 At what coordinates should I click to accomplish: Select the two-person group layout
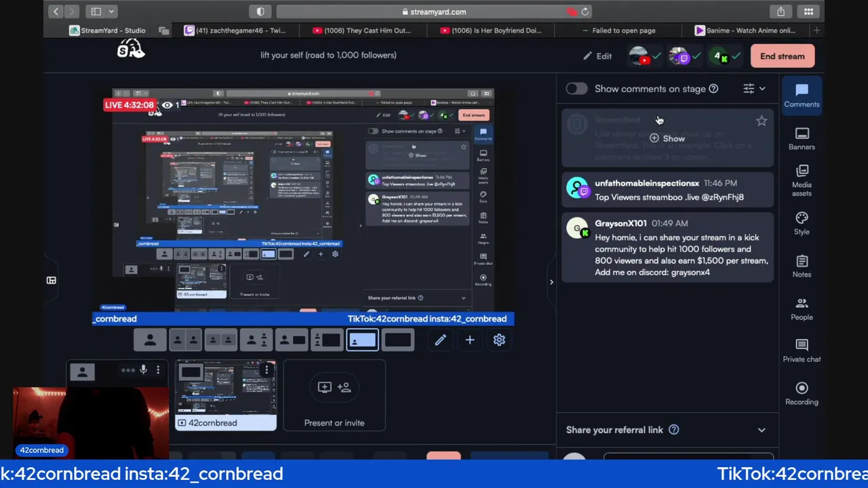[221, 340]
